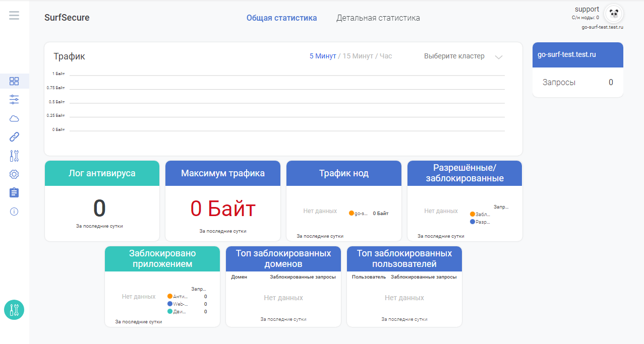Click the support username
The width and height of the screenshot is (644, 344).
(x=587, y=9)
